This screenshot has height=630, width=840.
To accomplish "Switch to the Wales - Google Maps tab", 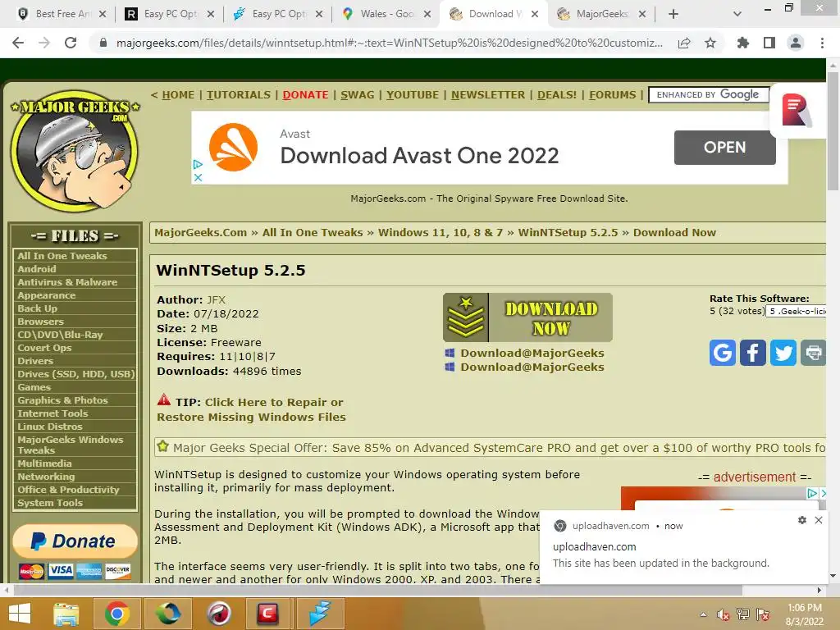I will coord(387,14).
